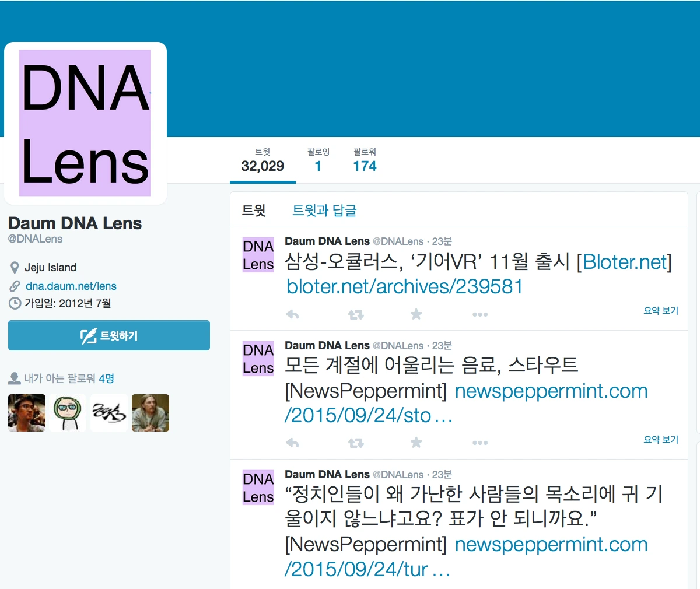
Task: Open the bloter.net/archives/239581 link
Action: 404,286
